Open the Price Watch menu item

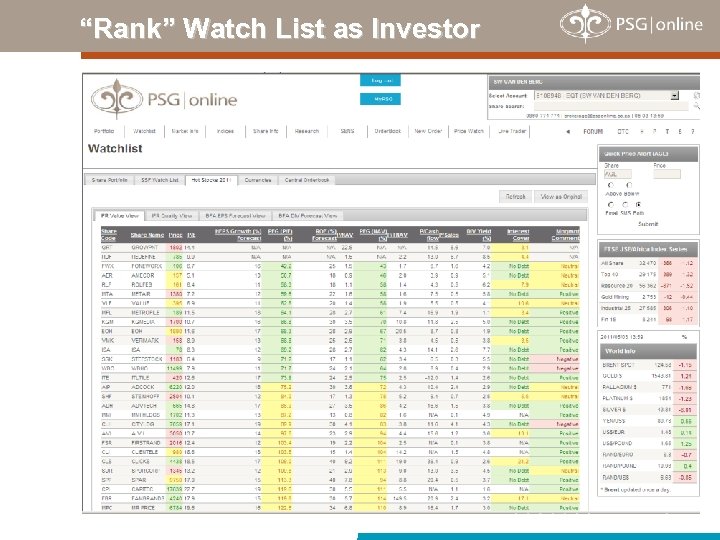click(469, 131)
